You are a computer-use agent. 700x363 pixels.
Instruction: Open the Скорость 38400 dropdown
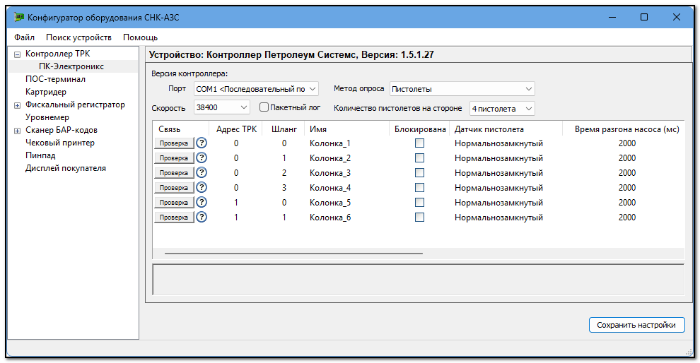point(221,108)
